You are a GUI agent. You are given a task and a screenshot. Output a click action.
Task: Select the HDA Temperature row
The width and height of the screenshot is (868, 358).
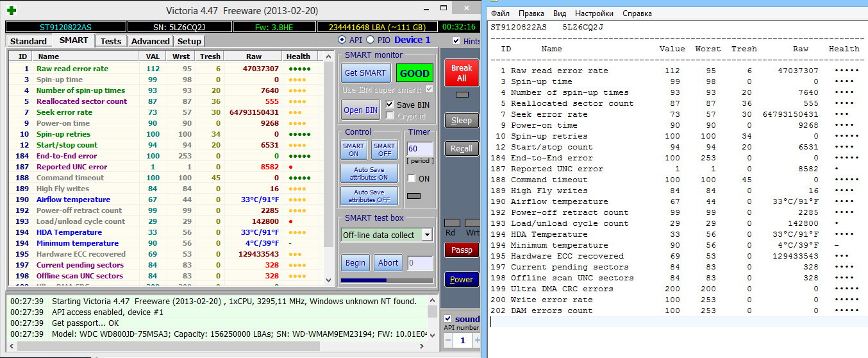point(165,232)
